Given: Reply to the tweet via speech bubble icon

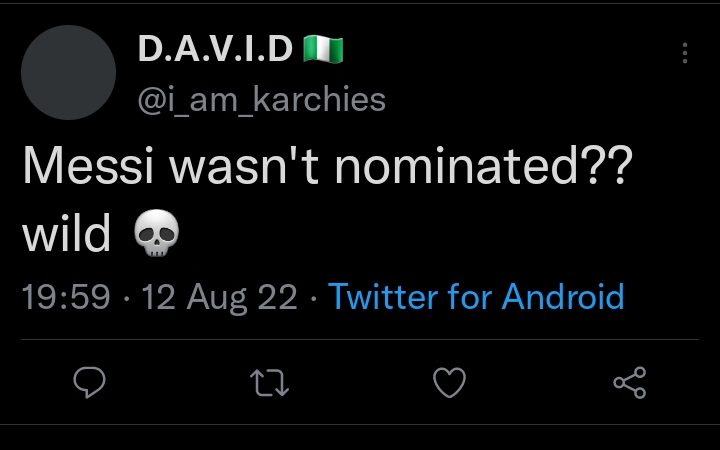Looking at the screenshot, I should tap(90, 382).
